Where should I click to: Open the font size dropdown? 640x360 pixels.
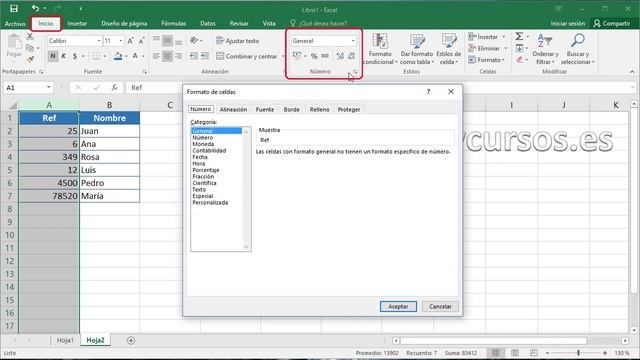[120, 41]
